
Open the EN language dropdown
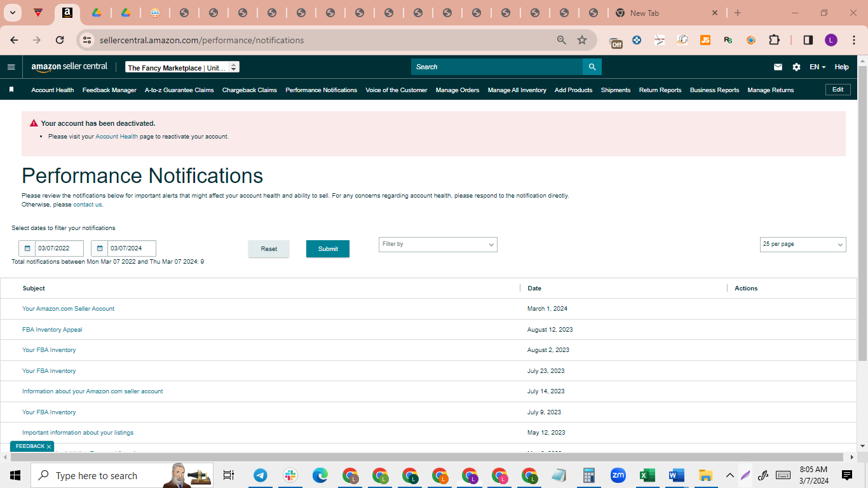click(x=817, y=67)
